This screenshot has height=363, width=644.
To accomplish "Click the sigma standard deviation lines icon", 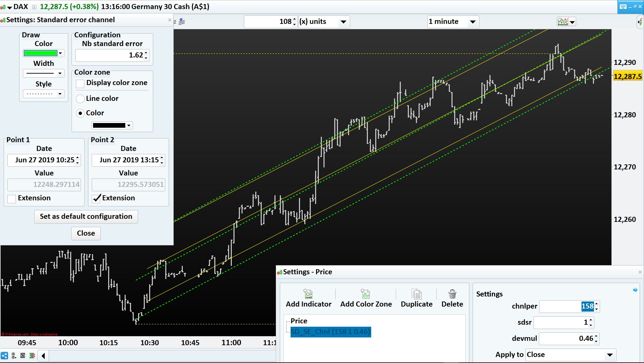I will [x=182, y=22].
